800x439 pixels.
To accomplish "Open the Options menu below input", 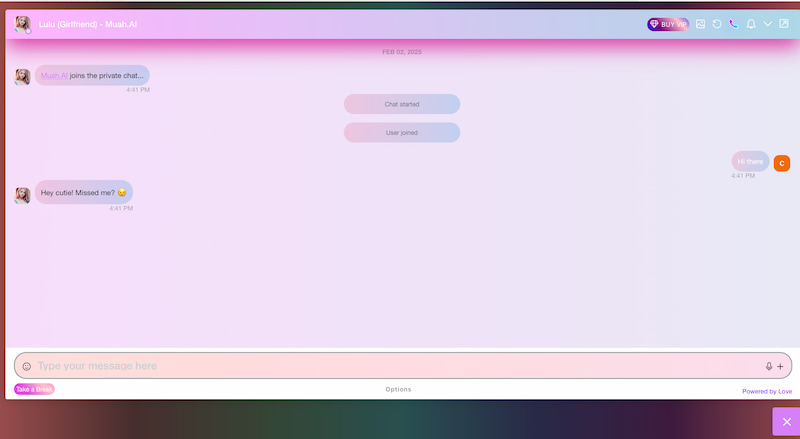I will (398, 389).
